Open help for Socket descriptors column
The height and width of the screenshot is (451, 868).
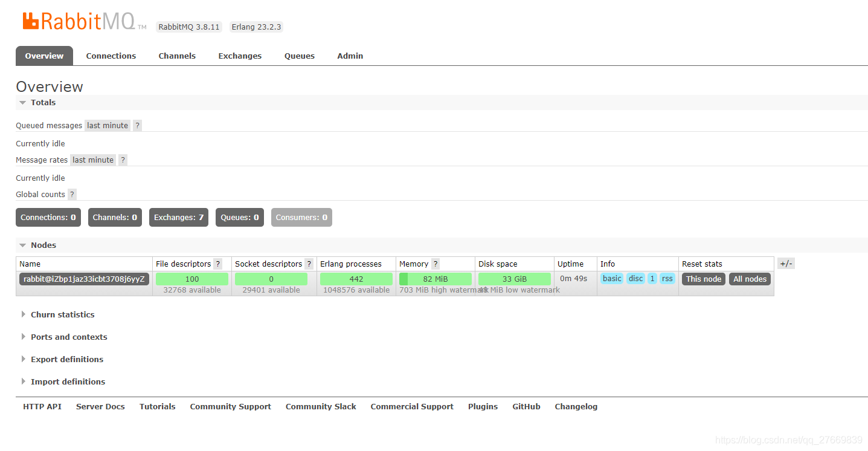point(309,264)
